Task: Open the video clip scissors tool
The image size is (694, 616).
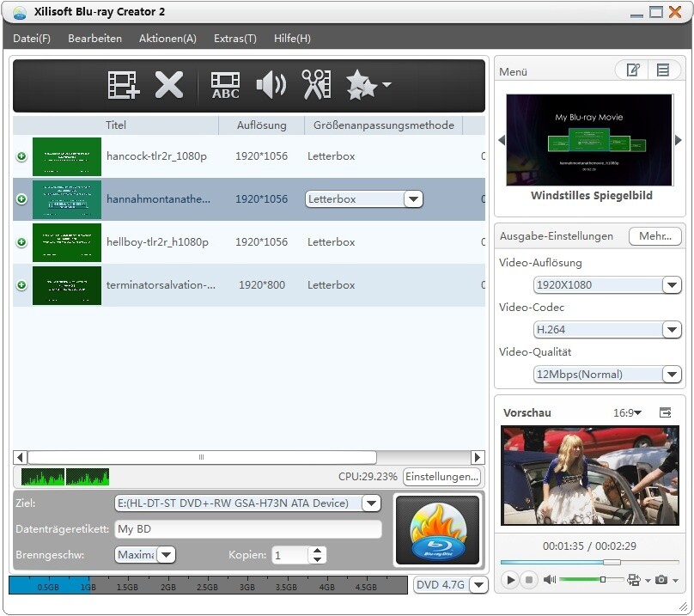Action: (x=316, y=84)
